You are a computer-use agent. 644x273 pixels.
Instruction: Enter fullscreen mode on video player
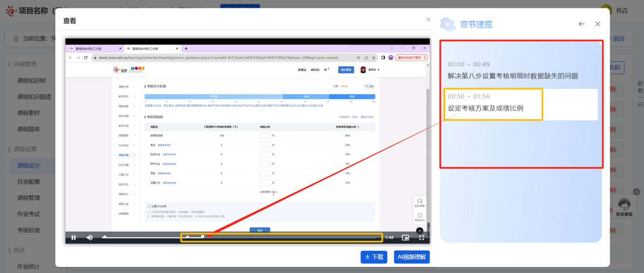pyautogui.click(x=422, y=237)
